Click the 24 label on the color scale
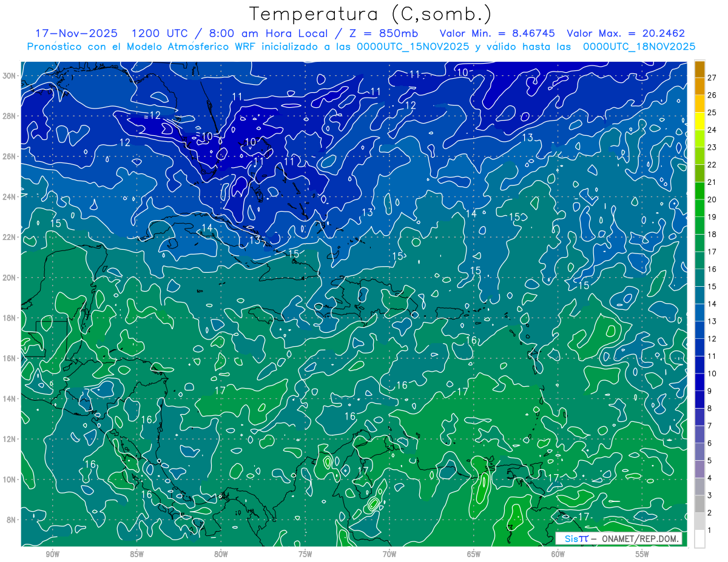 tap(712, 130)
